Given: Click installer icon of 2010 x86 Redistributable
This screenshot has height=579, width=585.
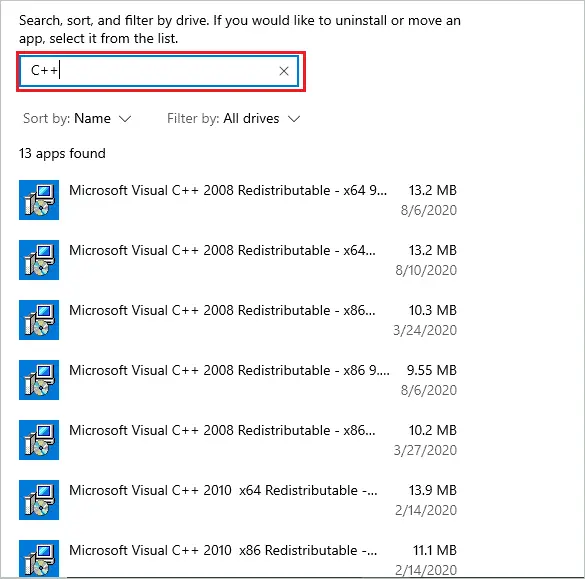Looking at the screenshot, I should click(39, 558).
